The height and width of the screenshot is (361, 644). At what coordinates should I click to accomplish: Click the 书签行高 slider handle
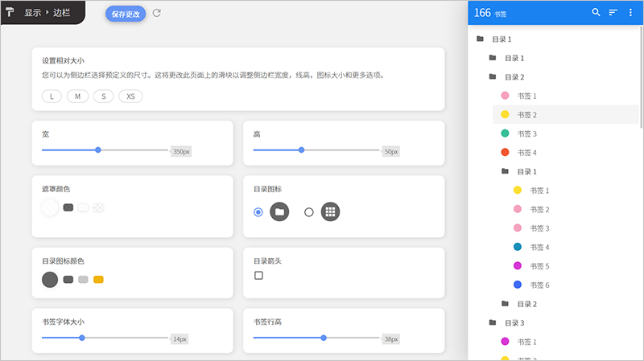324,338
